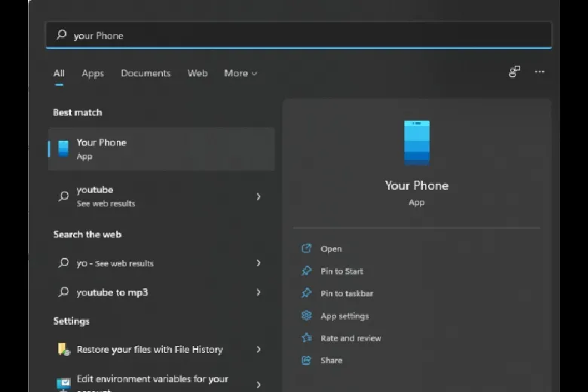This screenshot has height=392, width=588.
Task: Click the Share icon in the actions list
Action: [x=306, y=360]
